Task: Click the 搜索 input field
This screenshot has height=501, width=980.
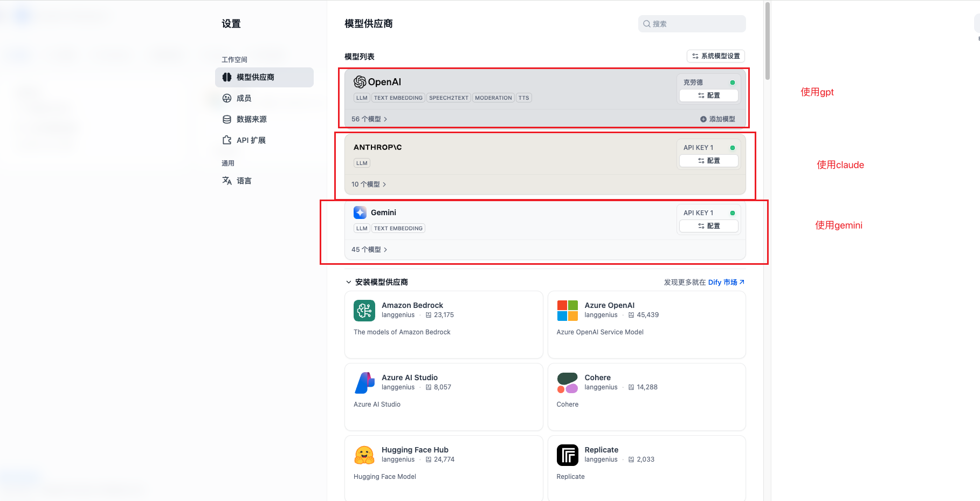Action: (x=692, y=24)
